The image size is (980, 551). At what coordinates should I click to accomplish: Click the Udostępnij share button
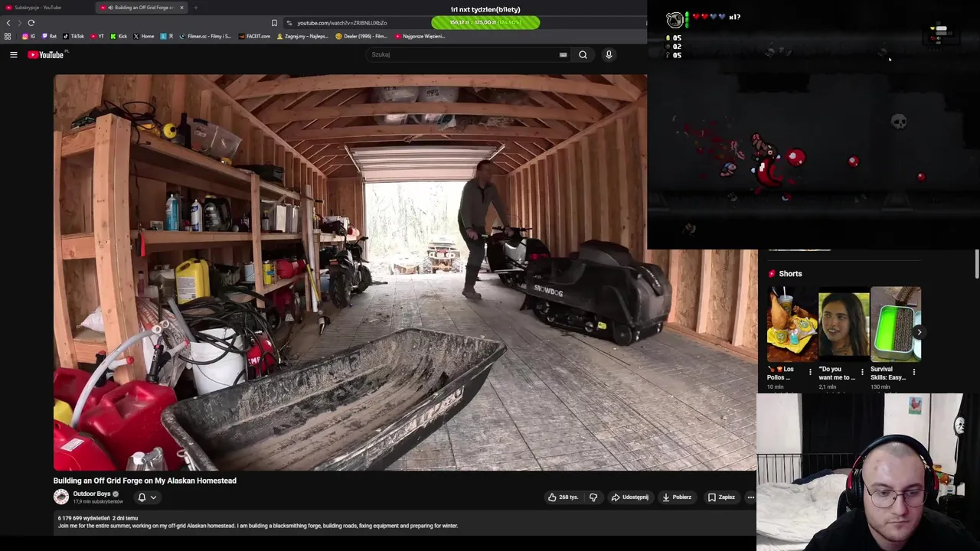[x=629, y=497]
